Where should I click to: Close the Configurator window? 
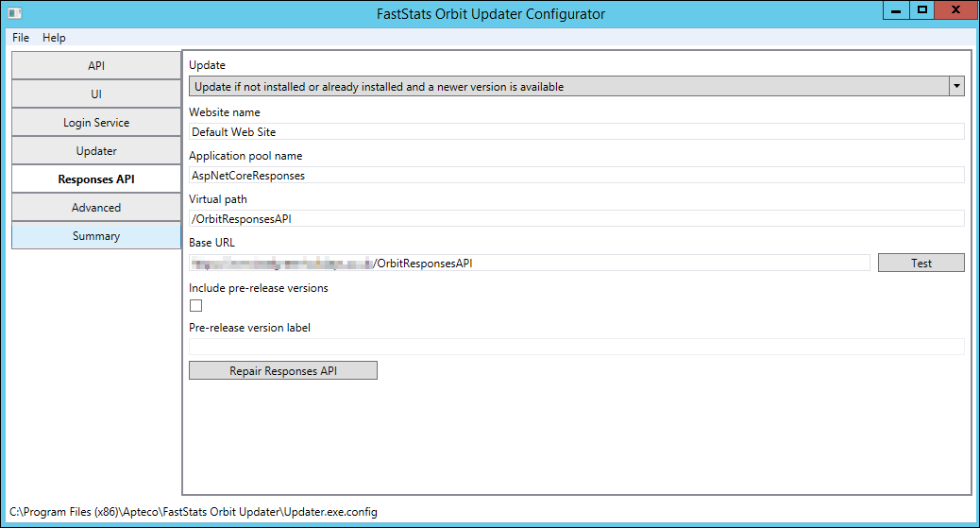click(x=955, y=10)
